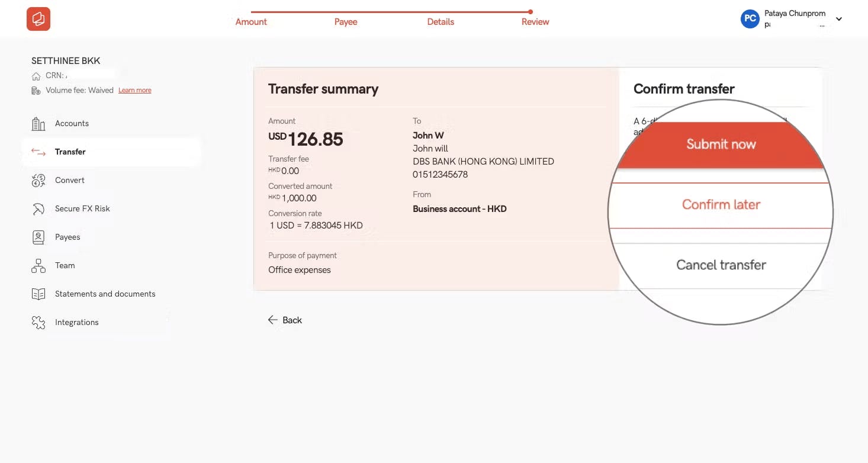
Task: Expand the user profile dropdown chevron
Action: pos(838,19)
